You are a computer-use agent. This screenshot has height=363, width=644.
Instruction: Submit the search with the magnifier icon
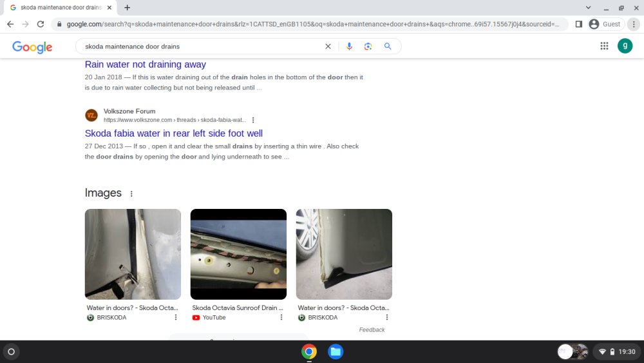388,46
